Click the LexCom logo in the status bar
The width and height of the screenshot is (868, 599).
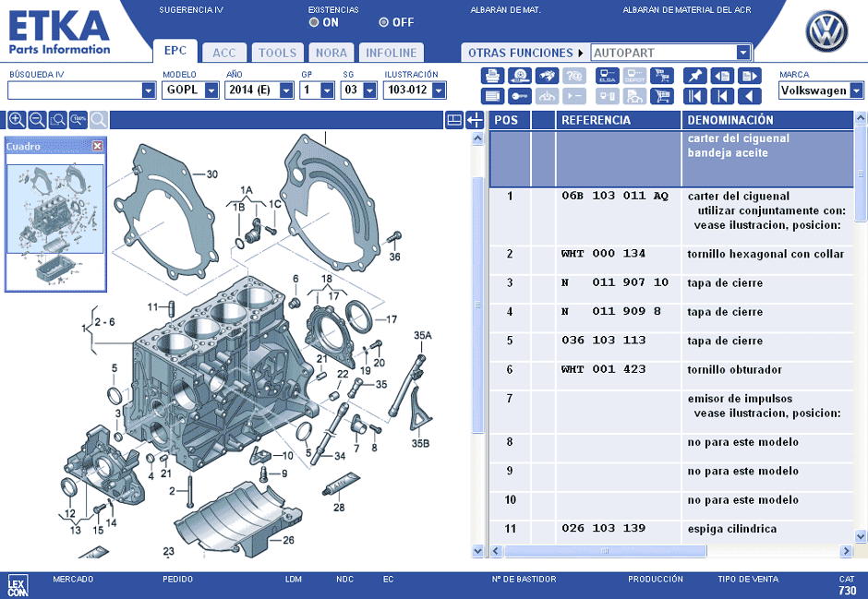coord(18,586)
